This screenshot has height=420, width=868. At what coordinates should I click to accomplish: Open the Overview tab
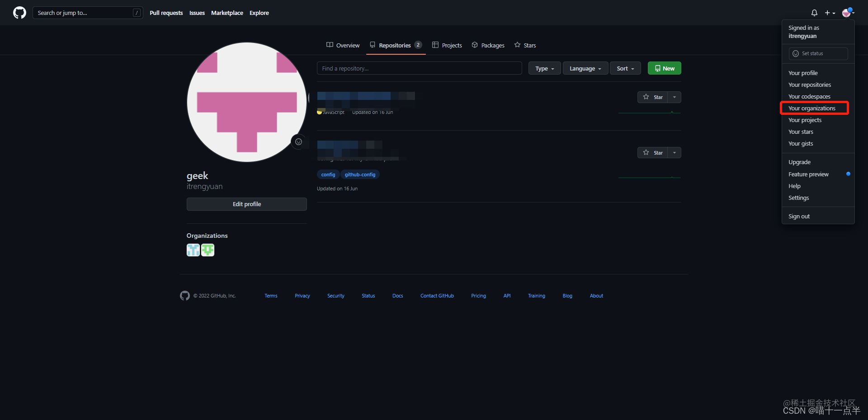tap(343, 45)
